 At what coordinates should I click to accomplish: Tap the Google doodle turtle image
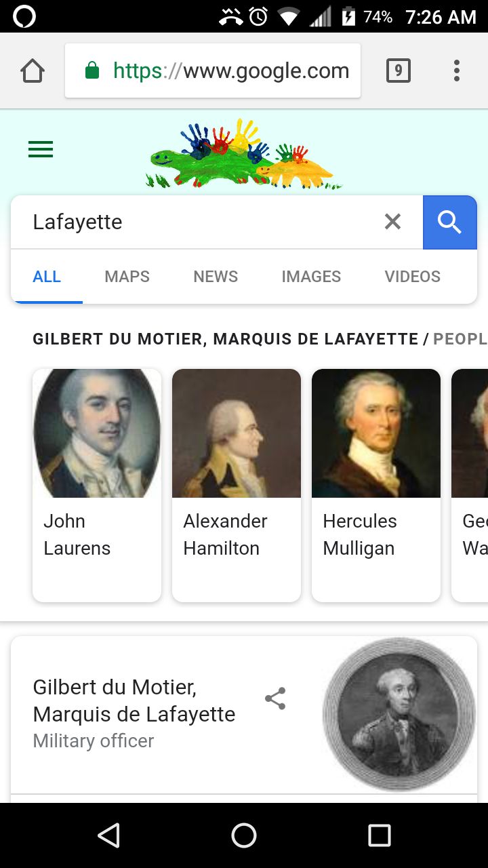pos(244,153)
